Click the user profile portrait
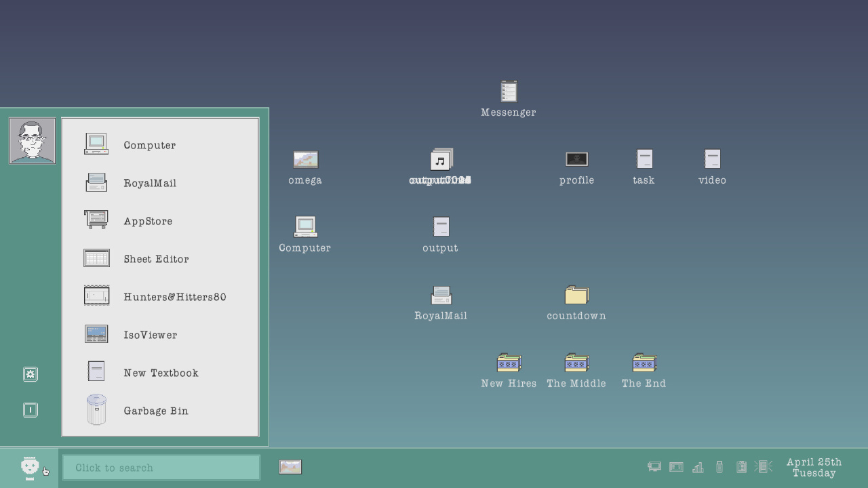This screenshot has width=868, height=488. pos(32,141)
